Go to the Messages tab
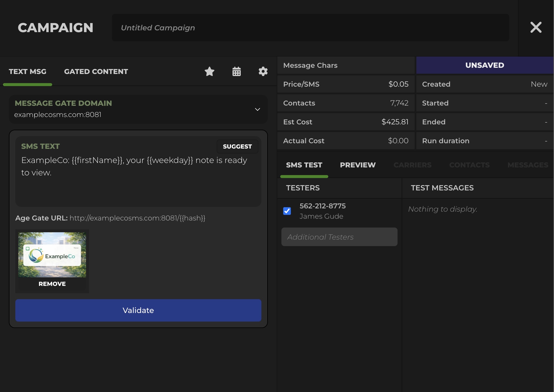 tap(527, 165)
